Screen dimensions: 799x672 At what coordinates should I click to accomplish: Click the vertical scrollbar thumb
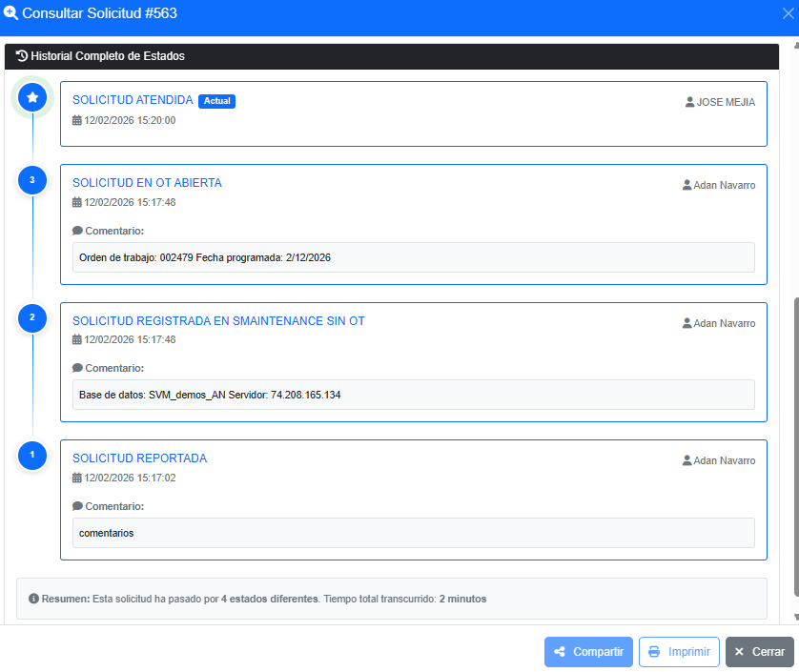[796, 446]
